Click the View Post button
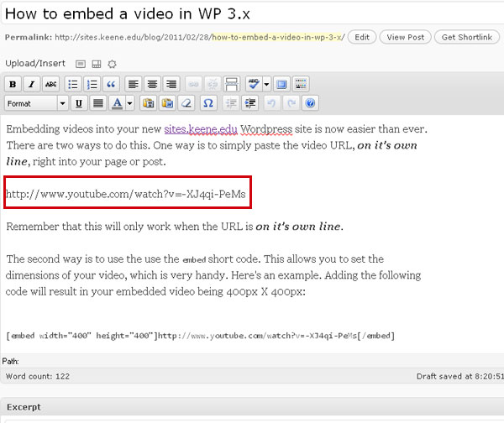 pyautogui.click(x=406, y=37)
